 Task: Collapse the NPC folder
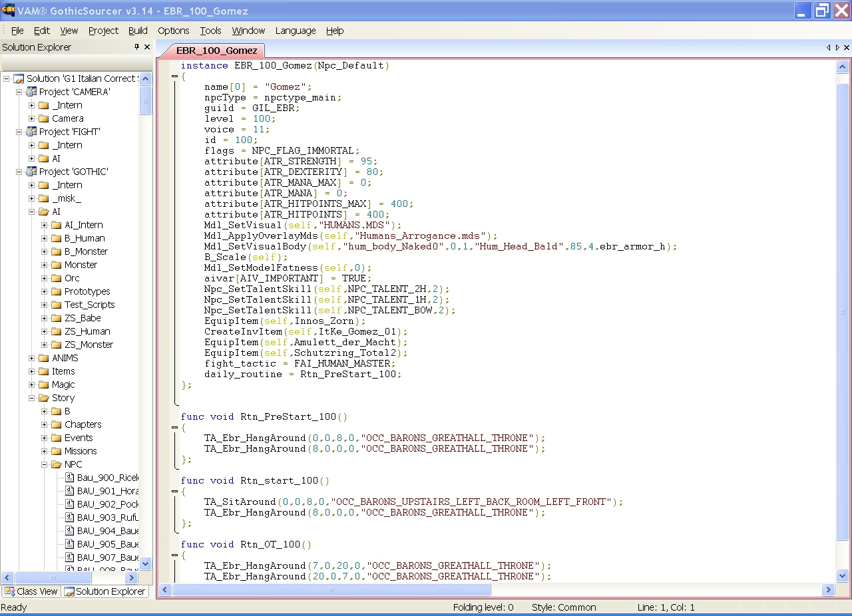click(45, 464)
